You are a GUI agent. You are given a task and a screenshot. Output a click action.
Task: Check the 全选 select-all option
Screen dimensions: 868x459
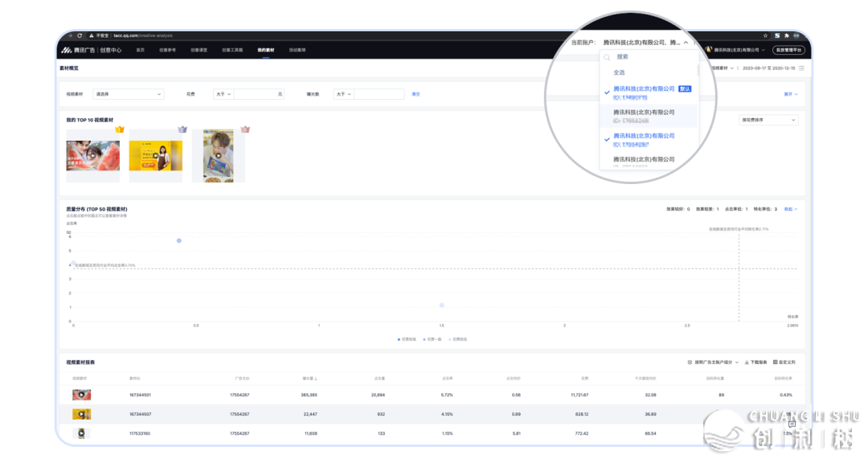point(620,72)
